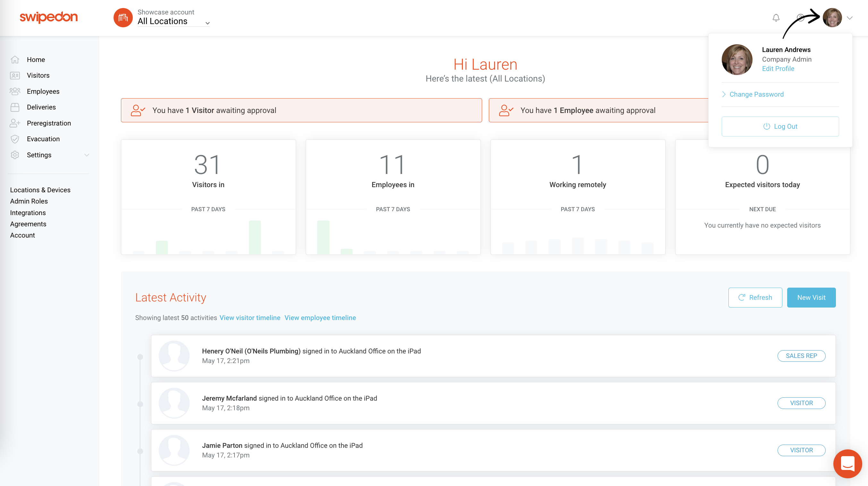Click the Preregistration person-plus icon
Viewport: 868px width, 486px height.
tap(15, 123)
